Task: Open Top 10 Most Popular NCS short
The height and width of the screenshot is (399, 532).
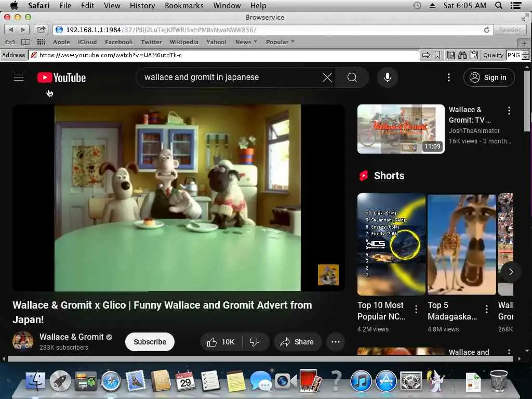Action: 391,244
